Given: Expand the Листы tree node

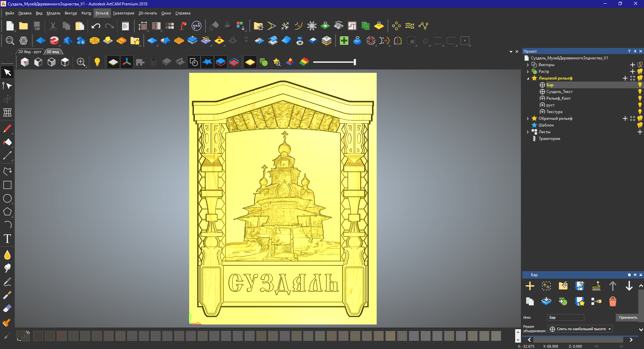Looking at the screenshot, I should (x=528, y=132).
